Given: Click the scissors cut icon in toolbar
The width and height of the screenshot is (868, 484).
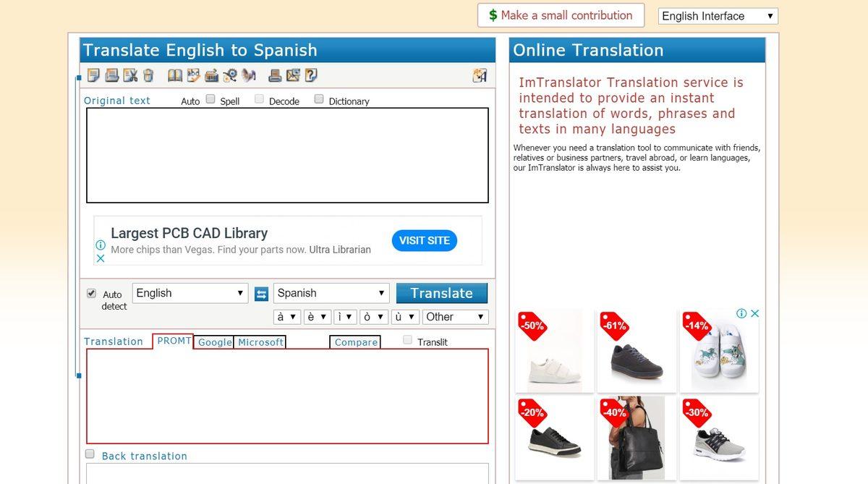Looking at the screenshot, I should 130,75.
